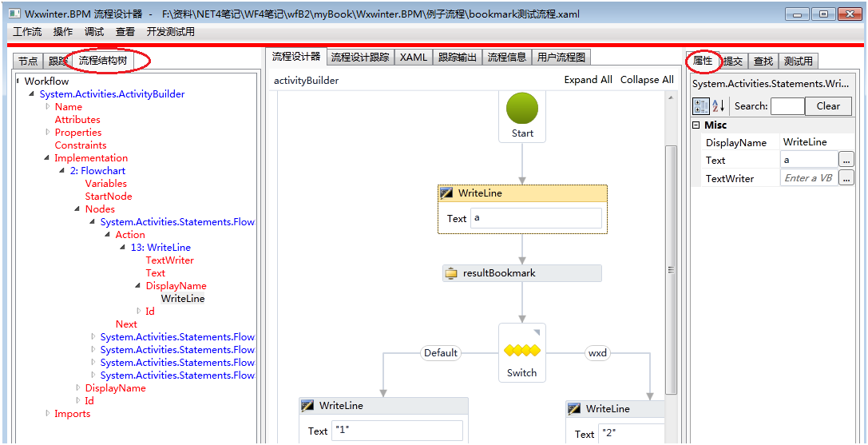The height and width of the screenshot is (445, 868).
Task: Open expression editor for Text property
Action: 846,160
